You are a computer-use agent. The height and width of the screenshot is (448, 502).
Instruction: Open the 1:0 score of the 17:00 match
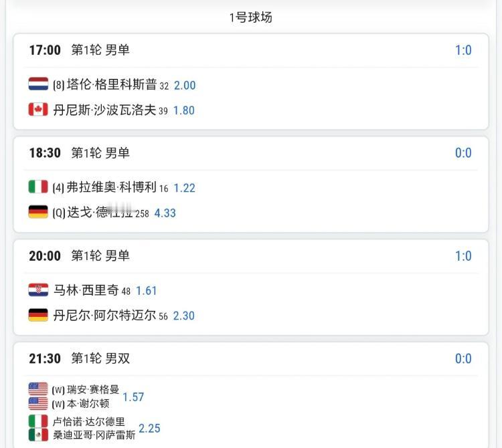pyautogui.click(x=463, y=50)
